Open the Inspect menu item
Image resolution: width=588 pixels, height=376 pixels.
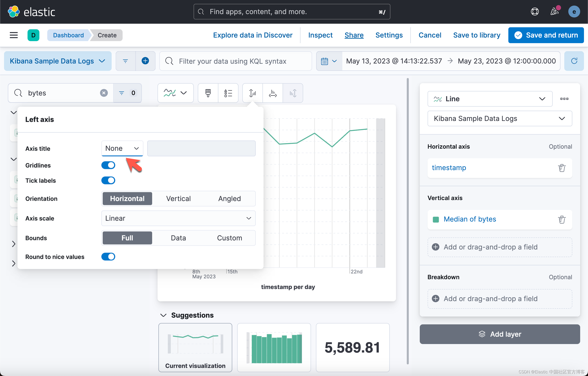(320, 35)
